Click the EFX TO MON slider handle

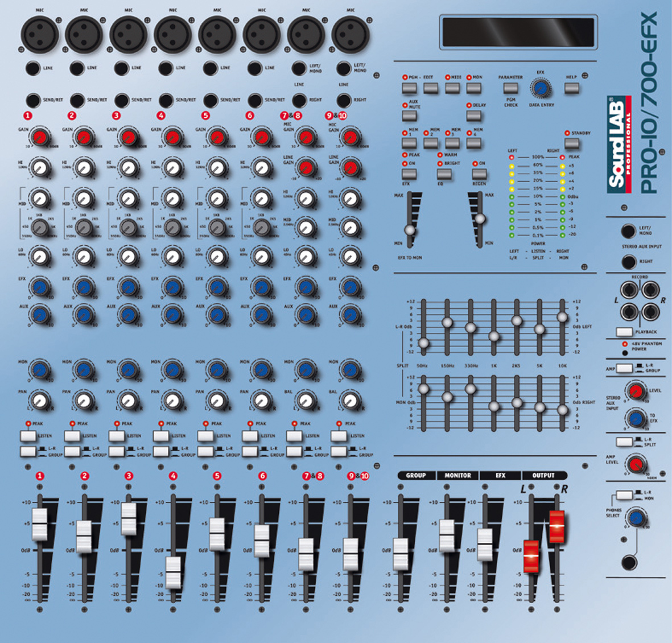pyautogui.click(x=409, y=230)
